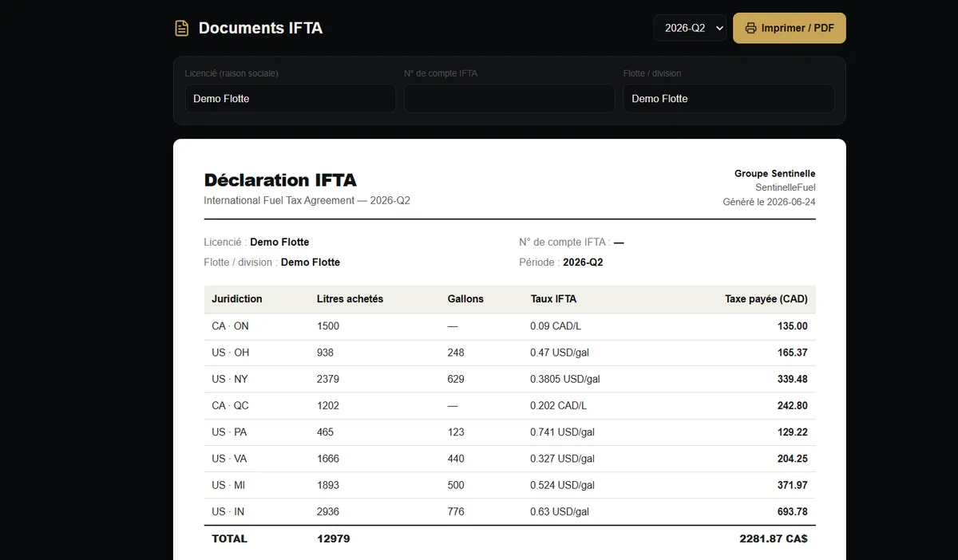Click the 938 litres cell
The image size is (958, 560).
click(x=325, y=353)
